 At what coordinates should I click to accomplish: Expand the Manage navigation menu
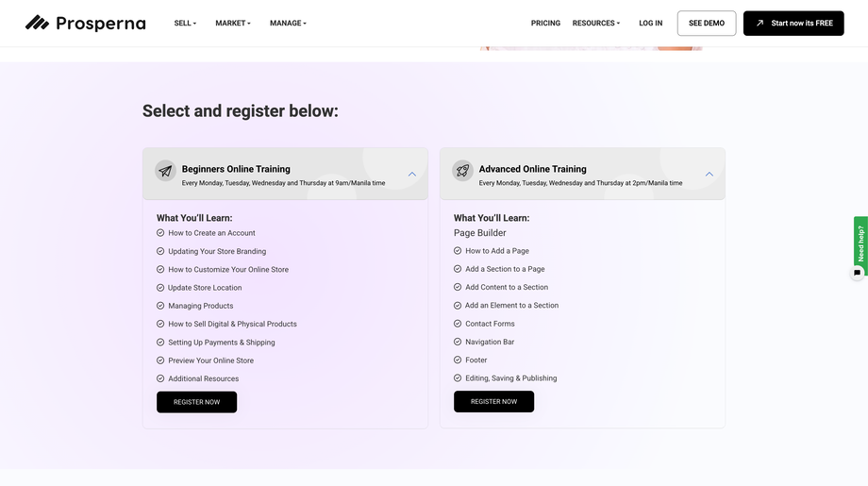coord(288,23)
